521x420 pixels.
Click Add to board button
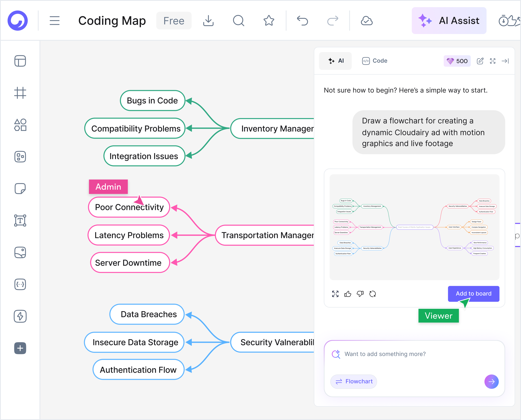point(474,294)
